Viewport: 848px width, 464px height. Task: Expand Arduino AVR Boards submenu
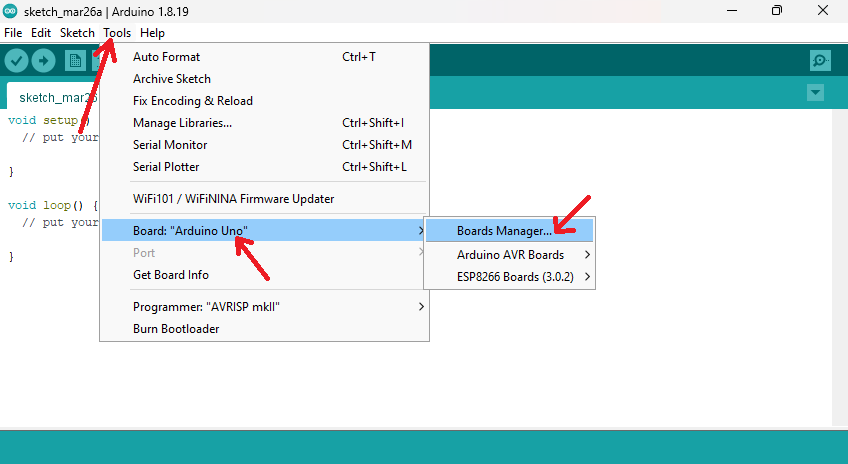(509, 255)
